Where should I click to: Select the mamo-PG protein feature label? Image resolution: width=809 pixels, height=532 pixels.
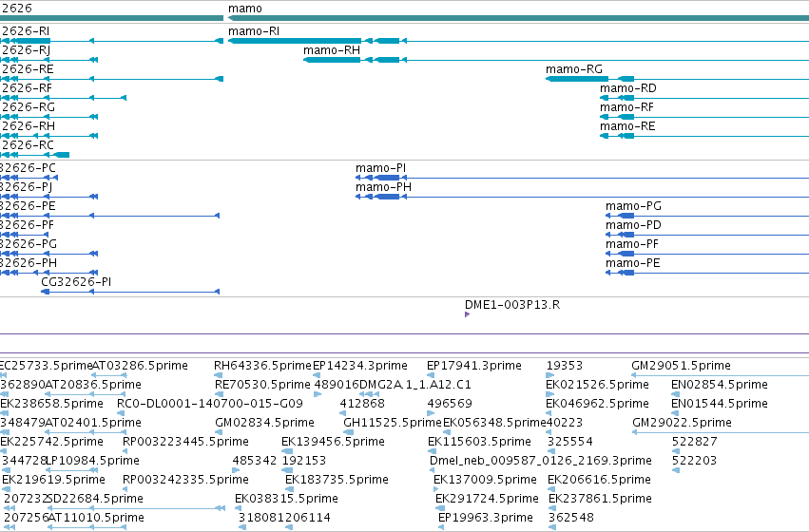(633, 206)
